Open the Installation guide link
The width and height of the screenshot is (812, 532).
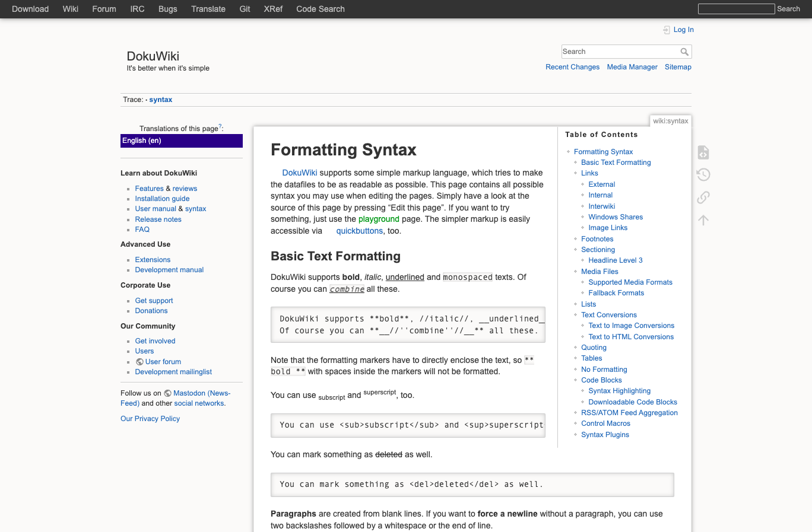pyautogui.click(x=162, y=199)
